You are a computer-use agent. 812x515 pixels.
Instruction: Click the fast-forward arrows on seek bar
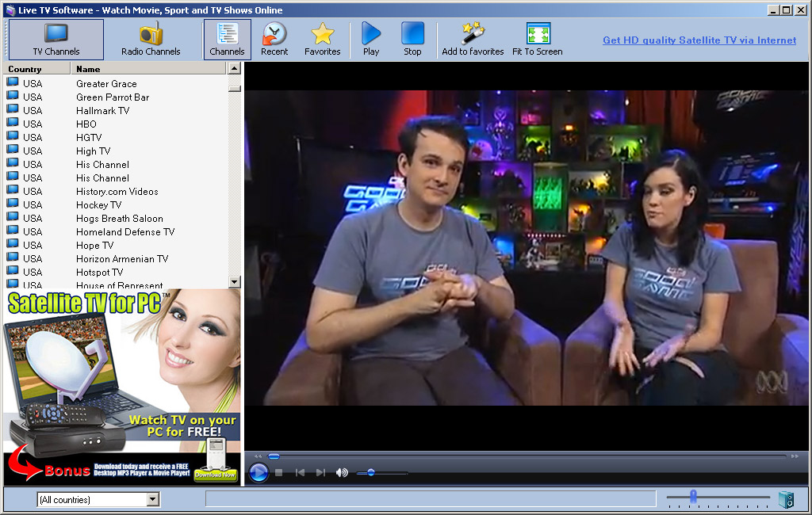795,456
